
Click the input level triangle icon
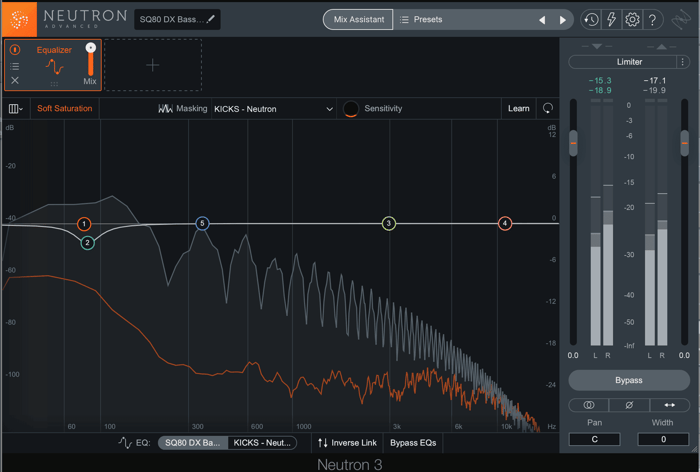(597, 46)
